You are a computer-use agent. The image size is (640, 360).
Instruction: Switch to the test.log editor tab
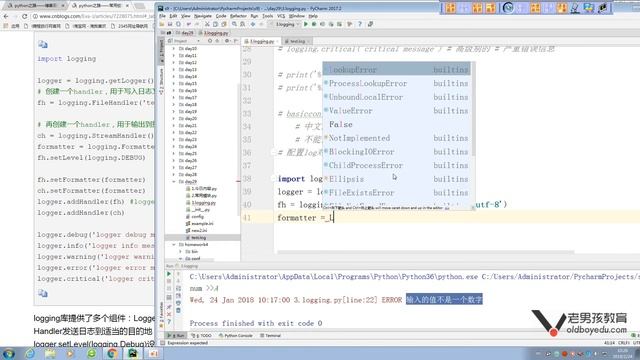point(297,41)
